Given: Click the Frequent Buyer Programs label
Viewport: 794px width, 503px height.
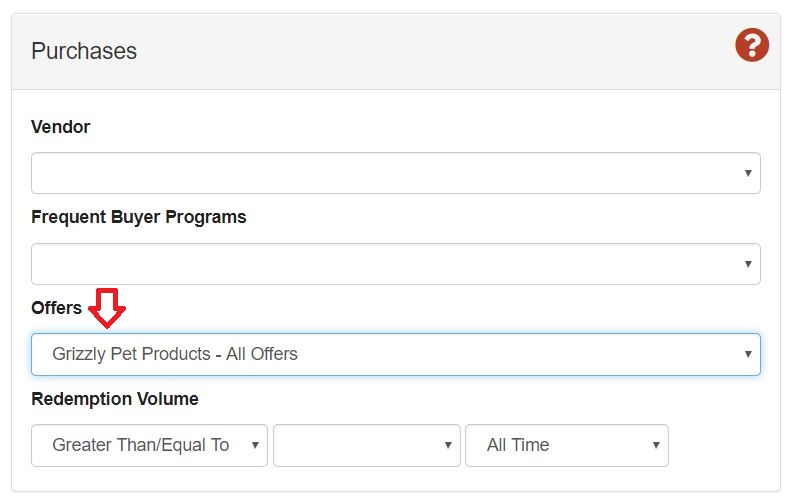Looking at the screenshot, I should (138, 217).
